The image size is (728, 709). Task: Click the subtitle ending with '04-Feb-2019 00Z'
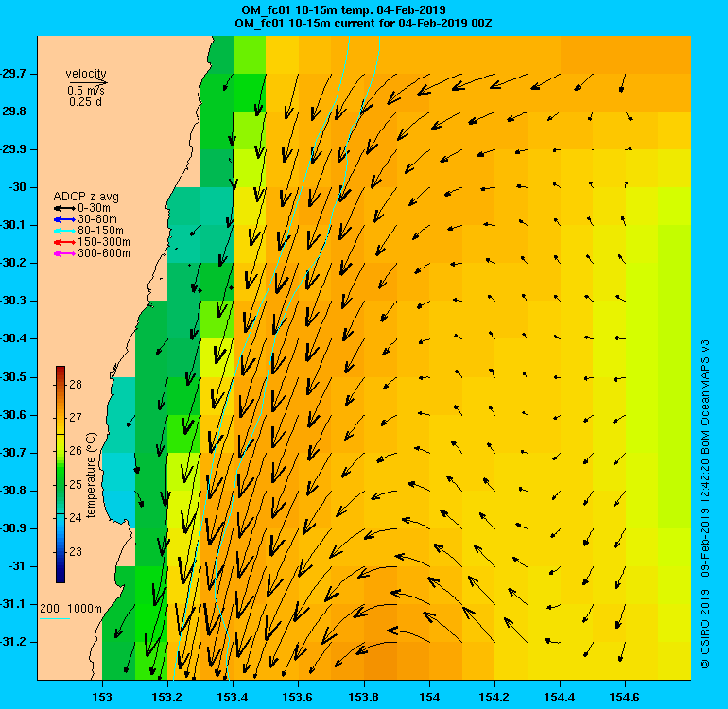coord(364,24)
